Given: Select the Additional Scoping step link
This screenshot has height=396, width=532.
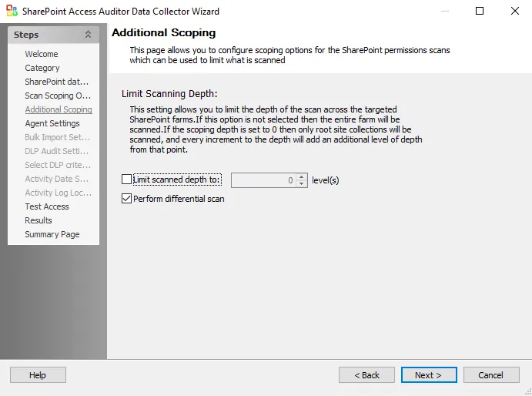Looking at the screenshot, I should point(59,109).
